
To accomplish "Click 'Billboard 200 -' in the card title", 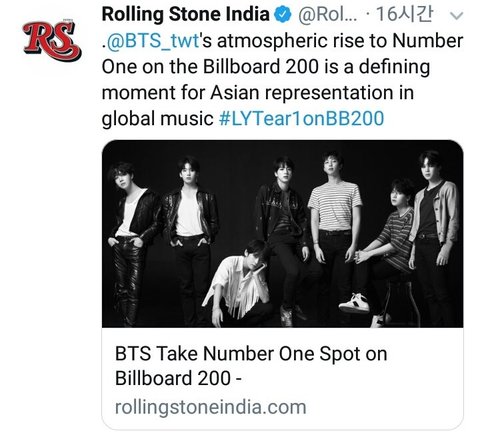I will pyautogui.click(x=178, y=378).
